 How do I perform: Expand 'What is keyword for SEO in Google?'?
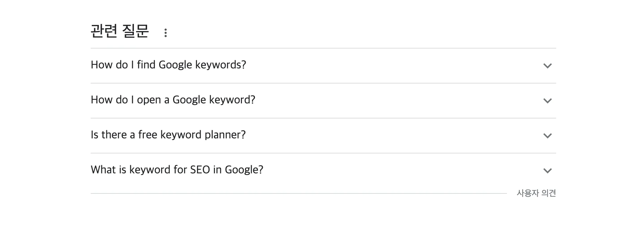pos(177,170)
